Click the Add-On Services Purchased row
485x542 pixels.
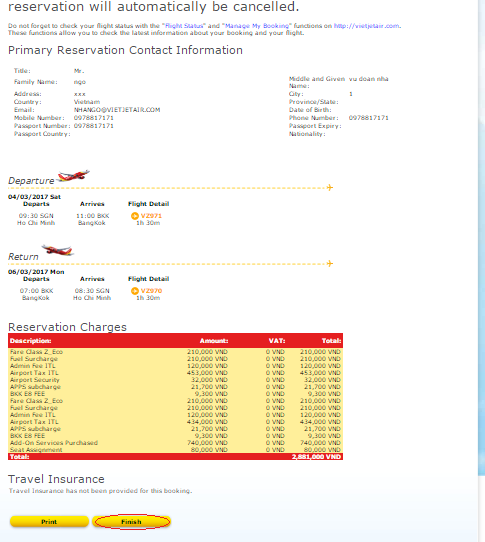coord(175,443)
